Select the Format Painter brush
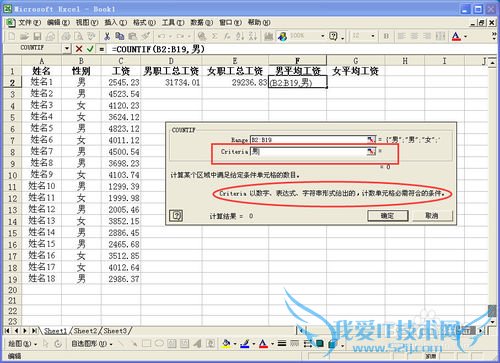This screenshot has width=500, height=363. (145, 36)
